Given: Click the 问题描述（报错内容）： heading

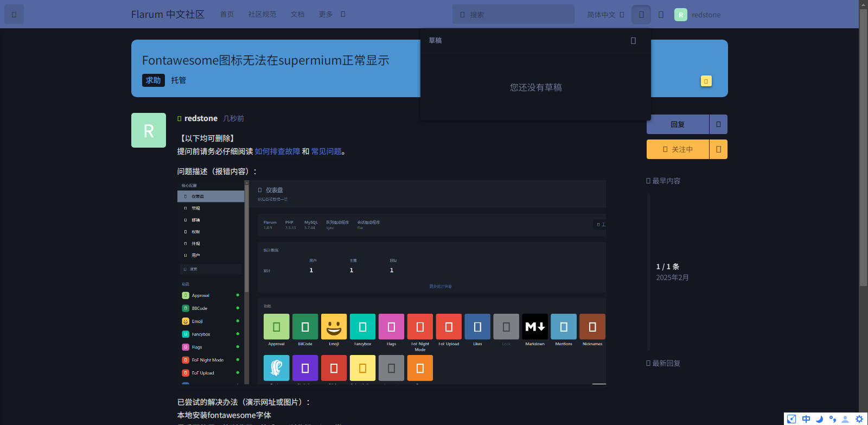Looking at the screenshot, I should 218,172.
